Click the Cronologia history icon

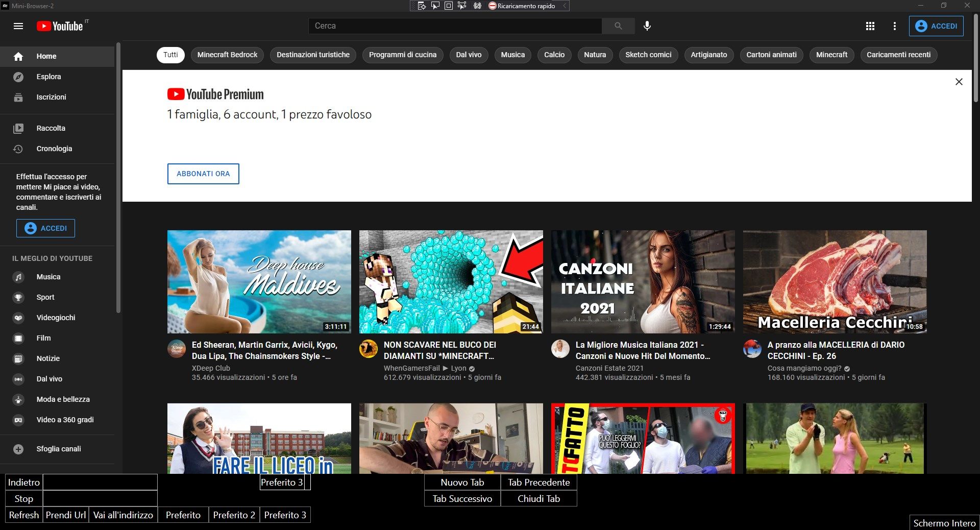pyautogui.click(x=18, y=149)
